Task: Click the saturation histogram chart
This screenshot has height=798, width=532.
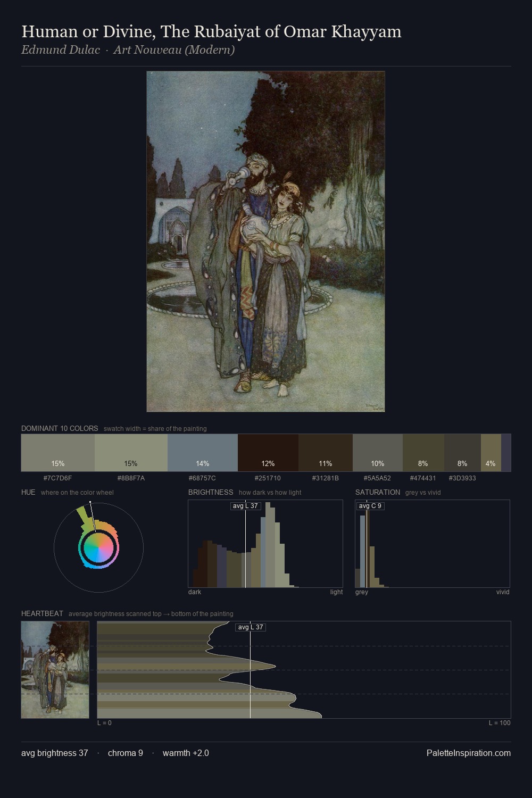Action: [433, 544]
